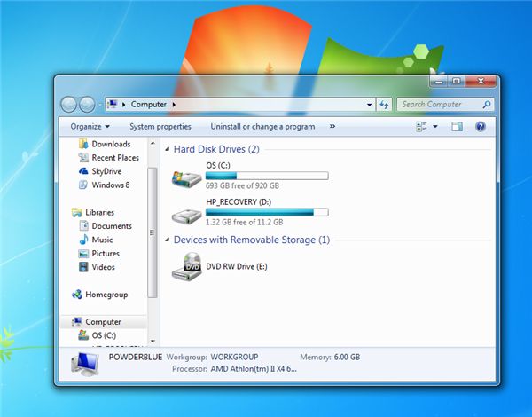This screenshot has height=417, width=532.
Task: Click the Libraries folder icon
Action: pyautogui.click(x=77, y=213)
